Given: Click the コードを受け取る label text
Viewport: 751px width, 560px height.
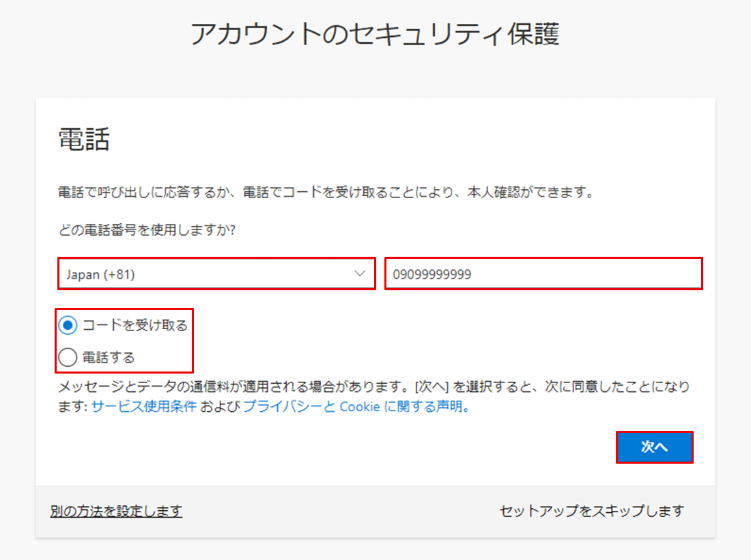Looking at the screenshot, I should (134, 326).
